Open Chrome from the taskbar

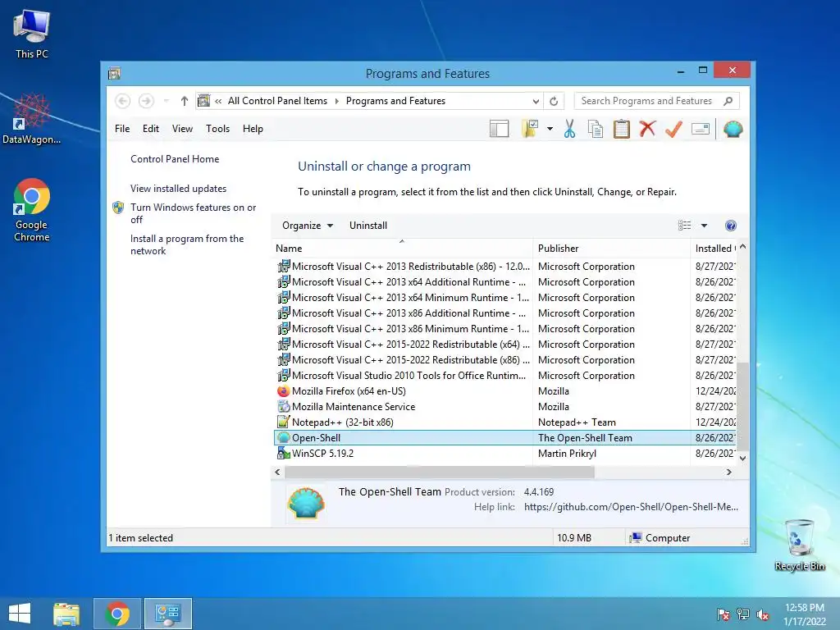tap(117, 614)
